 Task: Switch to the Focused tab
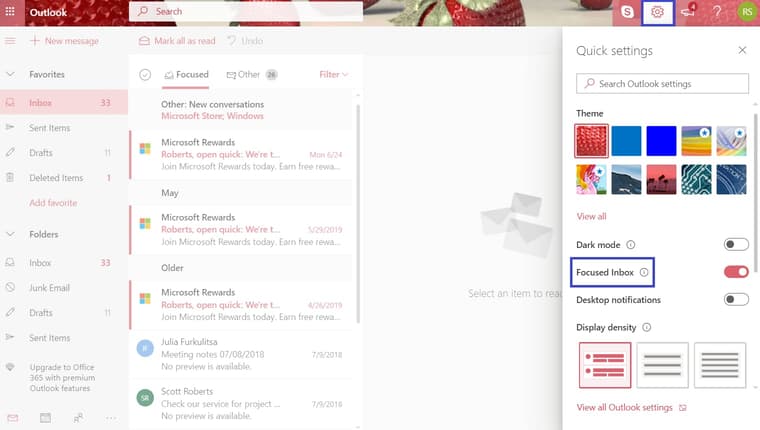(x=186, y=75)
